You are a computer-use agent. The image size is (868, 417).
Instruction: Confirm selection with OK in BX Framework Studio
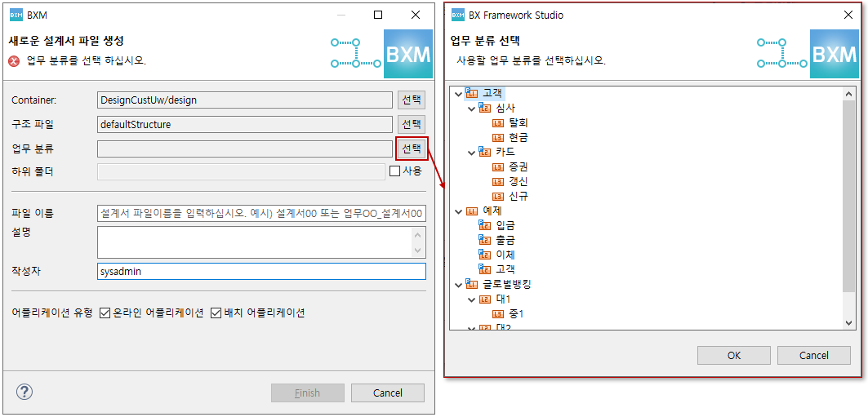point(734,355)
